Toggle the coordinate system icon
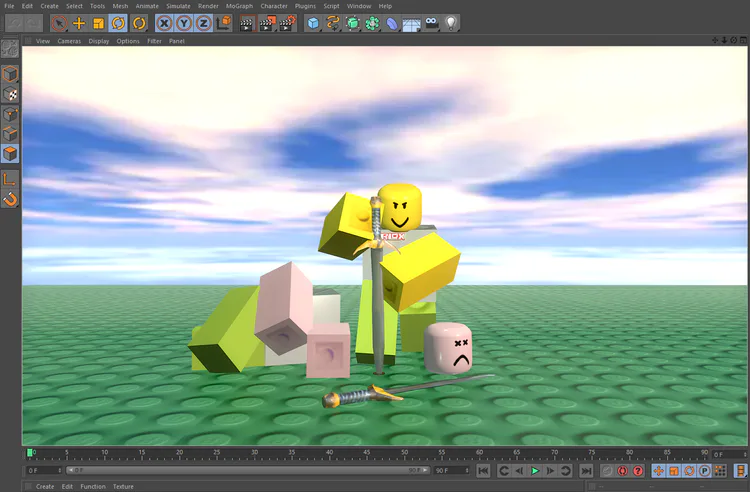This screenshot has width=750, height=492. pyautogui.click(x=223, y=23)
